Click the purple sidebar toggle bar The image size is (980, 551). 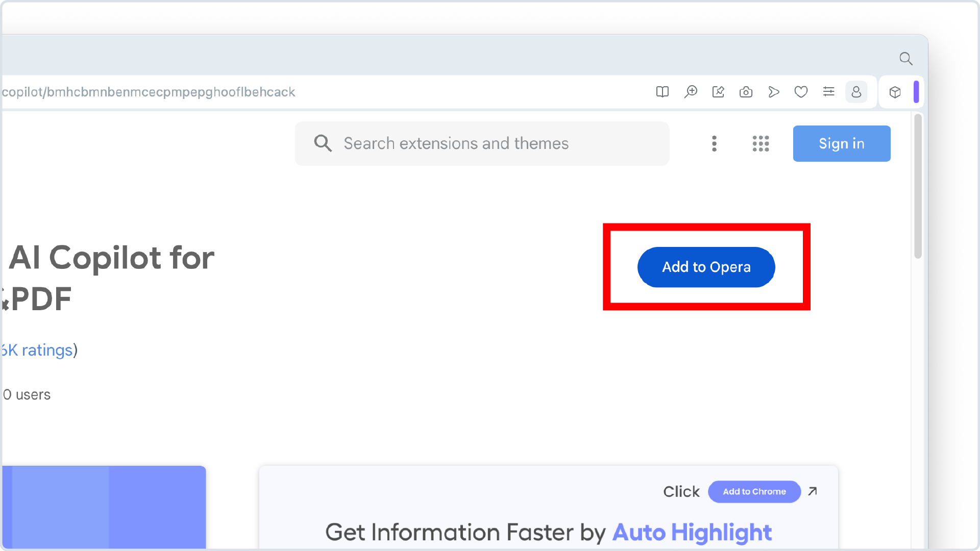click(916, 92)
